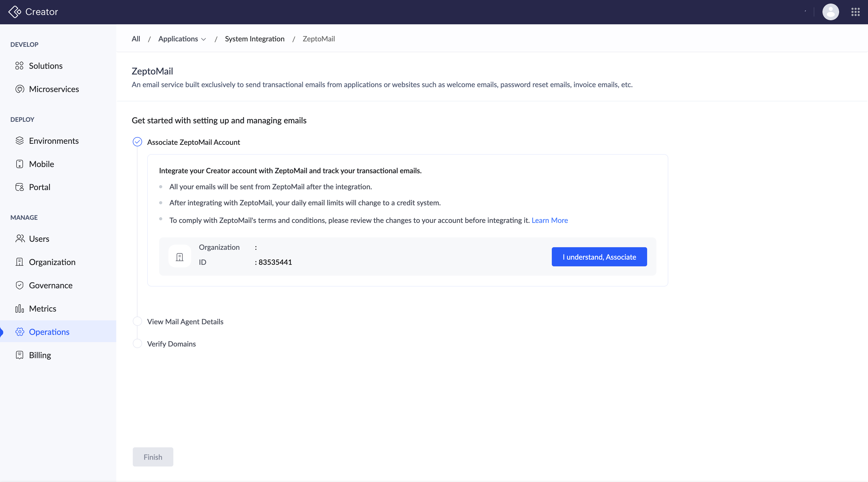Open the Mobile device icon
This screenshot has height=482, width=868.
[x=20, y=164]
